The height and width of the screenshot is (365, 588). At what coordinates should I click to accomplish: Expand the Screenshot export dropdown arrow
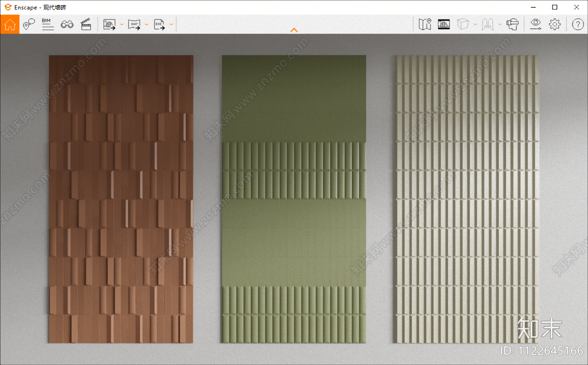(122, 25)
